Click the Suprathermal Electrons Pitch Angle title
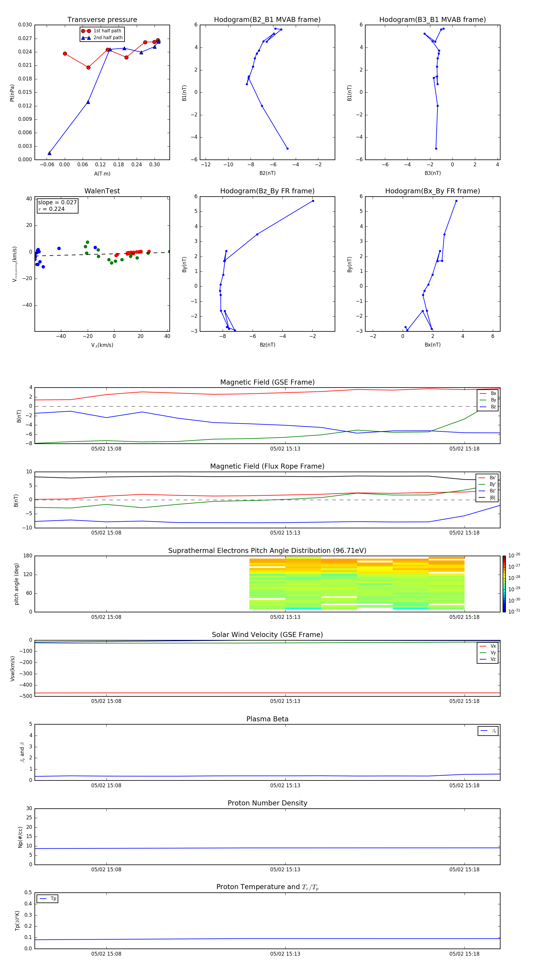The height and width of the screenshot is (980, 535). [267, 551]
